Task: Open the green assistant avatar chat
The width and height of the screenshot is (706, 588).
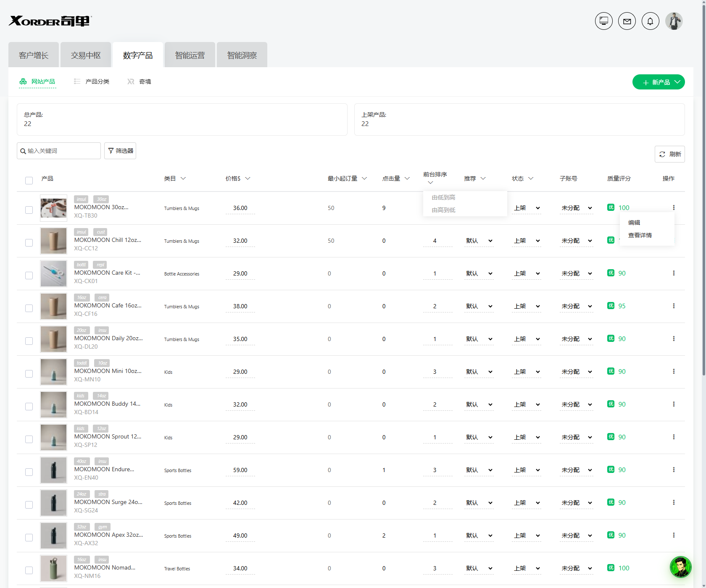Action: 681,567
